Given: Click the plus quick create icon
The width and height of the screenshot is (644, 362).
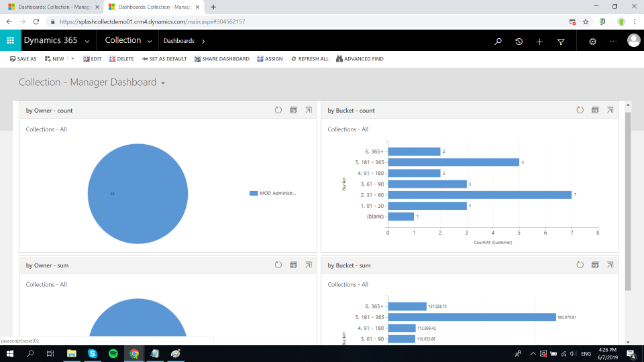Looking at the screenshot, I should tap(539, 41).
